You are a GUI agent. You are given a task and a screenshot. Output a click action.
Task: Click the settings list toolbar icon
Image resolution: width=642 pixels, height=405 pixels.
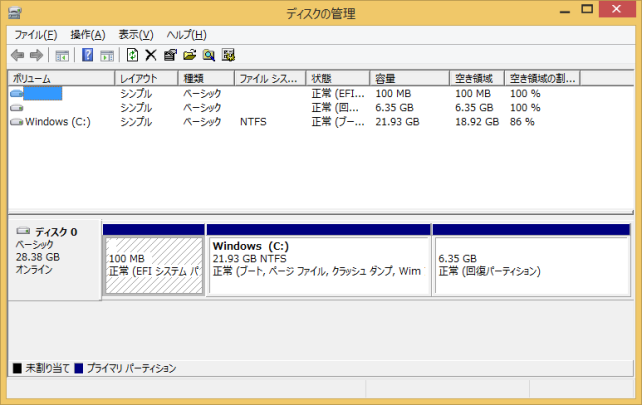pos(228,55)
